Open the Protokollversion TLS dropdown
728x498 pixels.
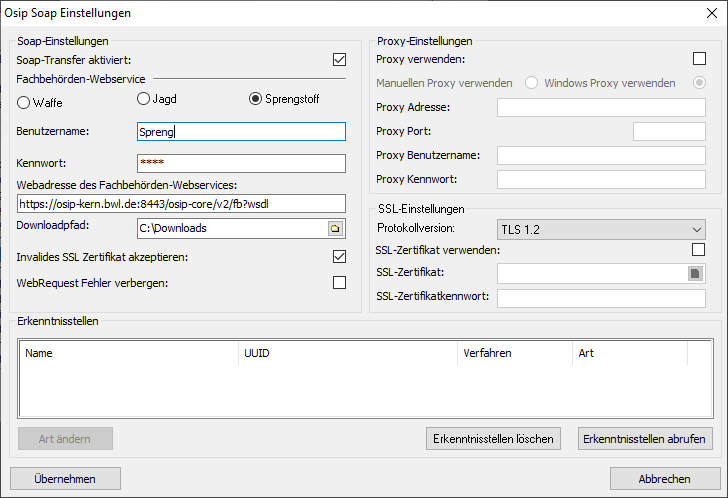pos(601,230)
